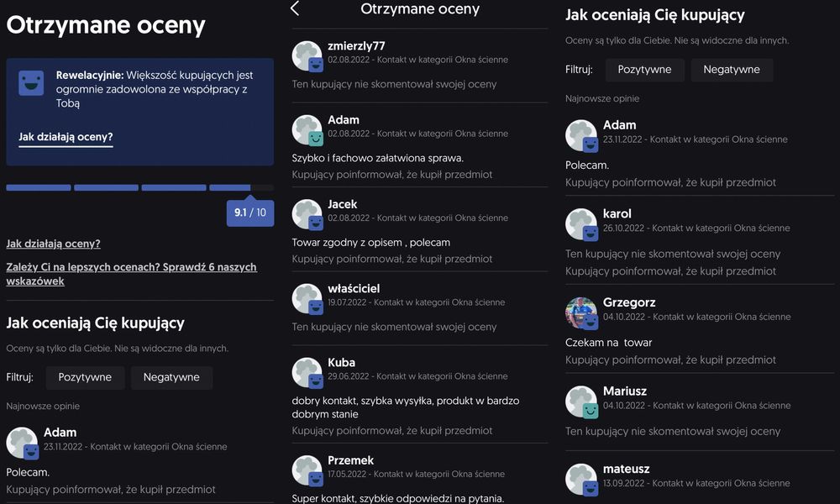
Task: Click comment 'Czekam na towar'
Action: point(608,343)
